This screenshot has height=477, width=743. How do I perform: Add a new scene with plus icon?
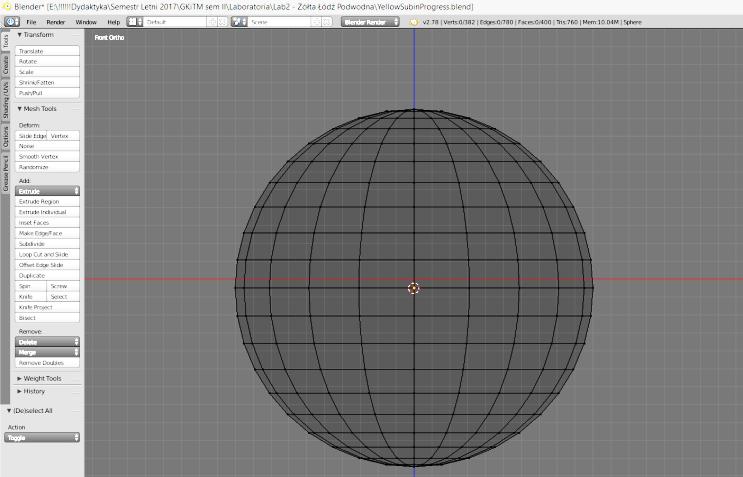[317, 22]
